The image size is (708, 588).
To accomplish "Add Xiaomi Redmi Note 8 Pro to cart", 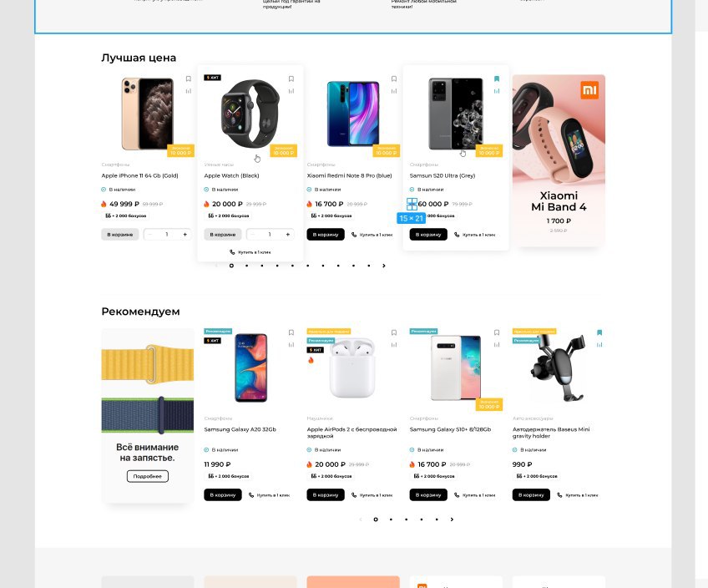I will pos(326,235).
